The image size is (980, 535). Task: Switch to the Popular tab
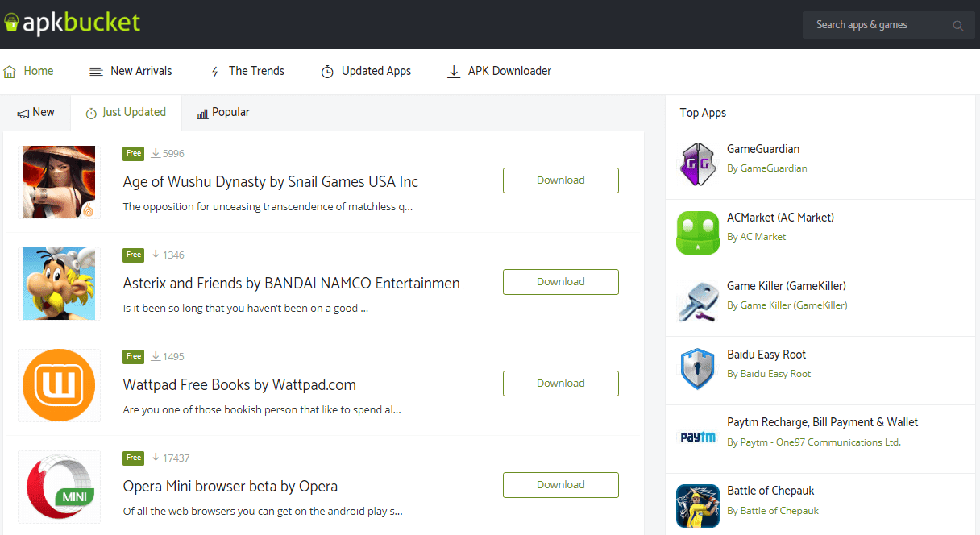[223, 113]
